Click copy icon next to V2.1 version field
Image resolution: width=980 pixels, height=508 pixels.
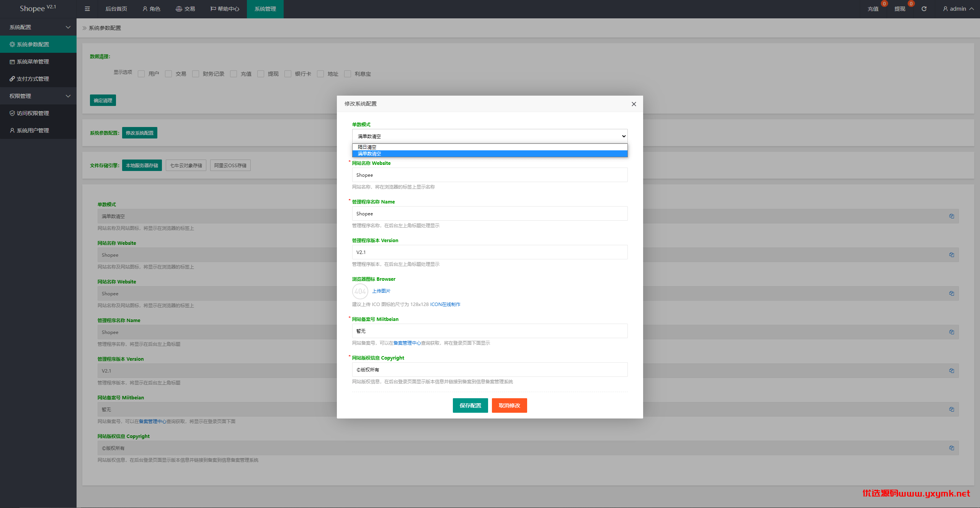[x=951, y=371]
